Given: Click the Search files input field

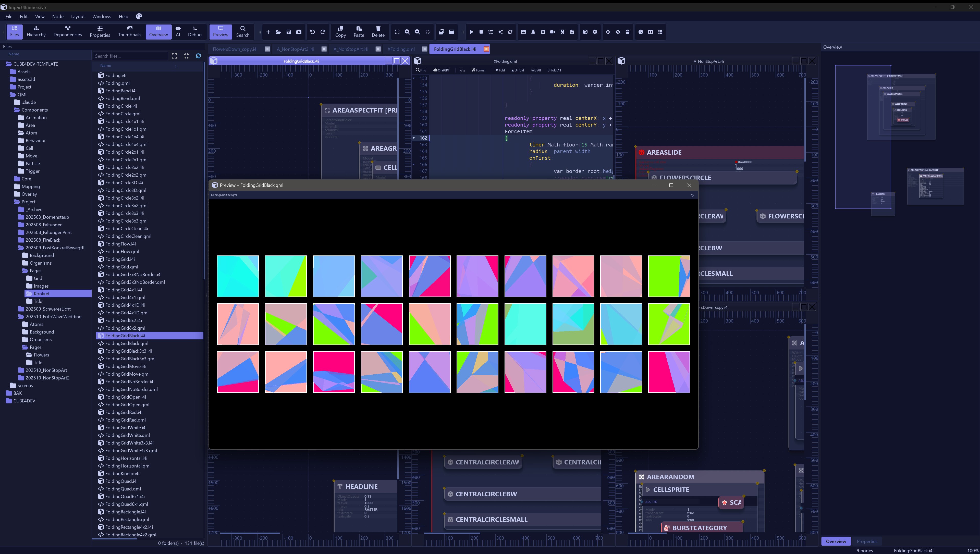Looking at the screenshot, I should (x=130, y=56).
